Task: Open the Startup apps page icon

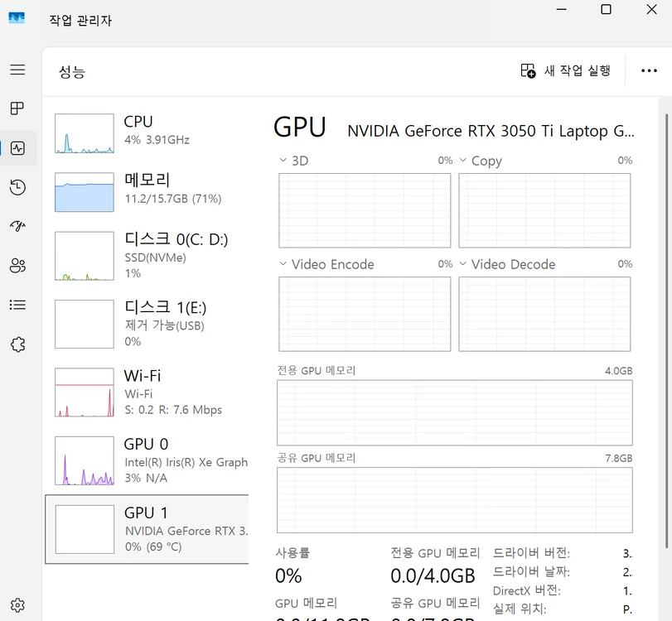Action: point(17,226)
